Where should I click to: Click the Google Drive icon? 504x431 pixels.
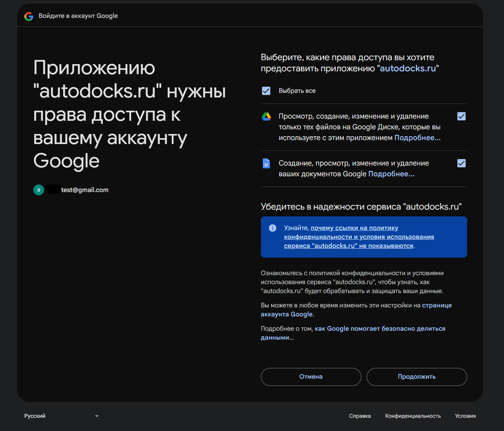point(266,116)
